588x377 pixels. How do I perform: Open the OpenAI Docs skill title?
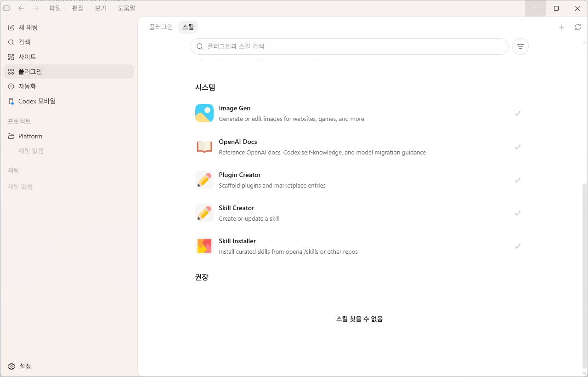pyautogui.click(x=238, y=142)
